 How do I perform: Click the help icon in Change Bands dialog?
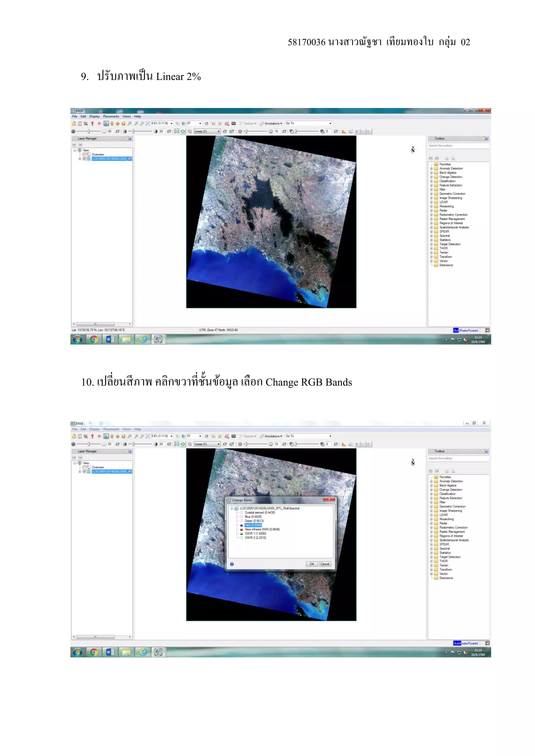232,564
